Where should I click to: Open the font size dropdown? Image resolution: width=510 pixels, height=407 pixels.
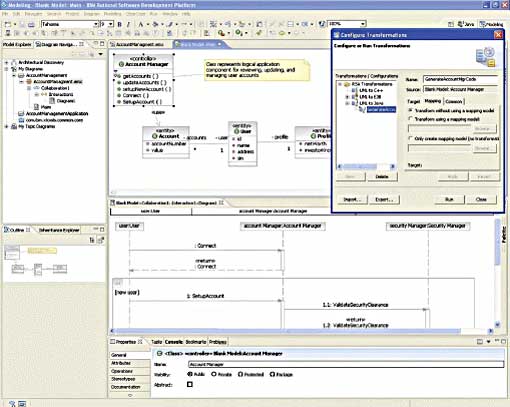pyautogui.click(x=111, y=24)
